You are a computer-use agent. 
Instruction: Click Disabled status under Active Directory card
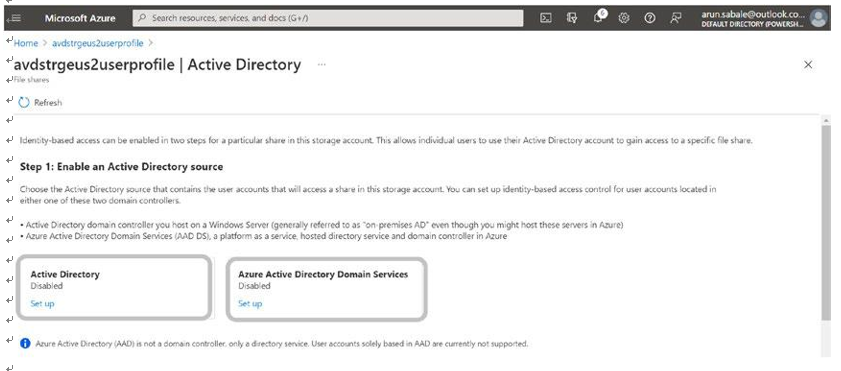coord(47,286)
